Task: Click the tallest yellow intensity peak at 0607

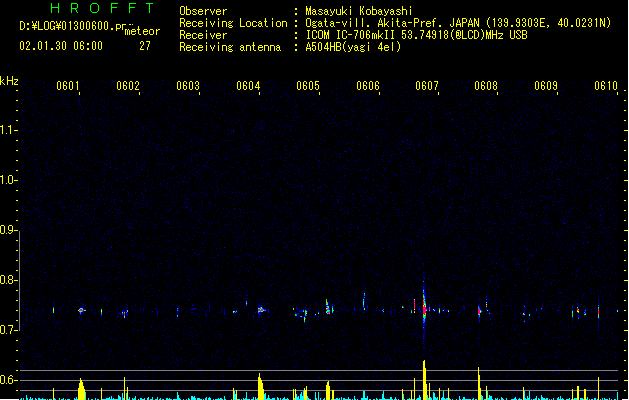Action: 424,380
